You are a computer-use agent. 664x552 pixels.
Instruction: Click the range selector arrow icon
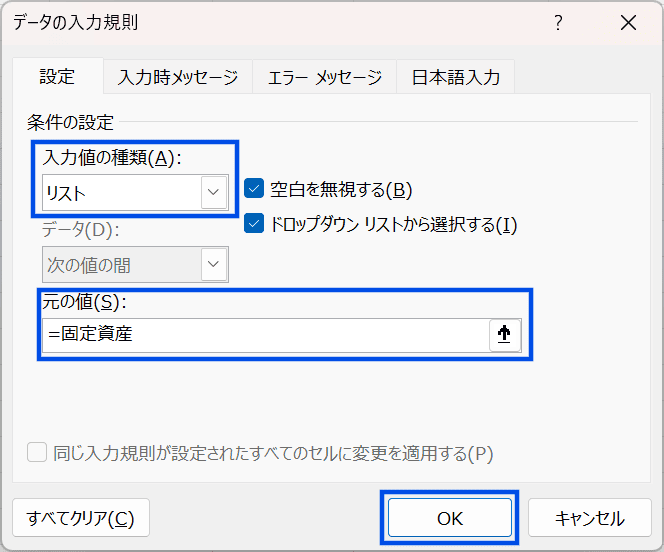505,336
